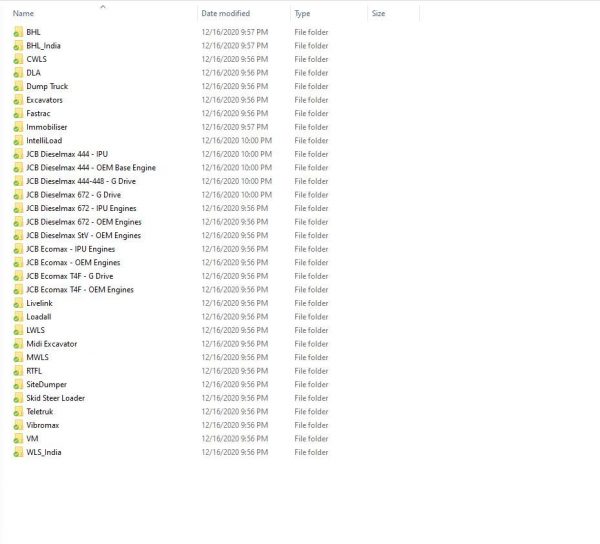The image size is (600, 544).
Task: Click File folder type in Loadall row
Action: [311, 317]
